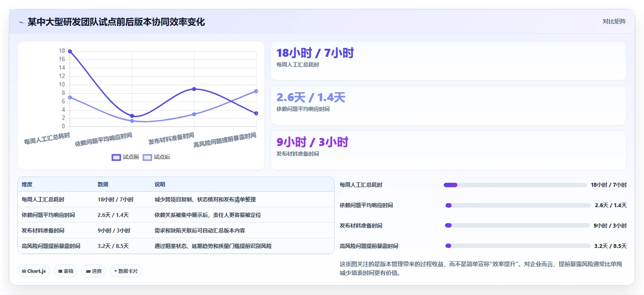Click the 依赖问题平均响应时间 progress bar
This screenshot has height=295, width=644.
518,205
